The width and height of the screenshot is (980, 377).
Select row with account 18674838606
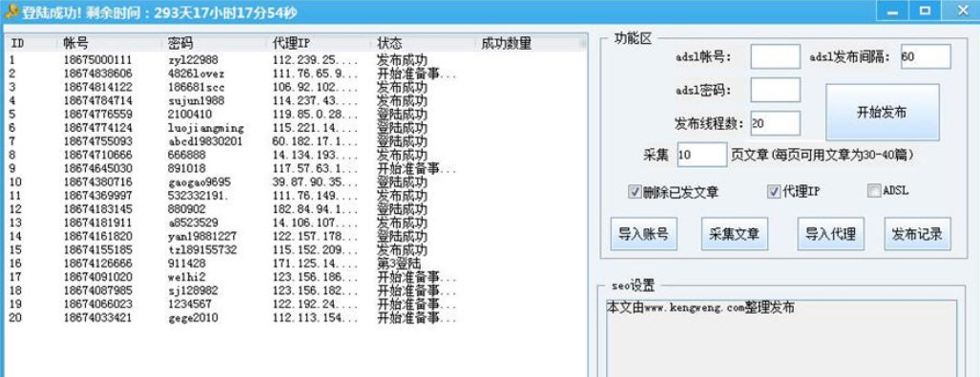pos(296,73)
